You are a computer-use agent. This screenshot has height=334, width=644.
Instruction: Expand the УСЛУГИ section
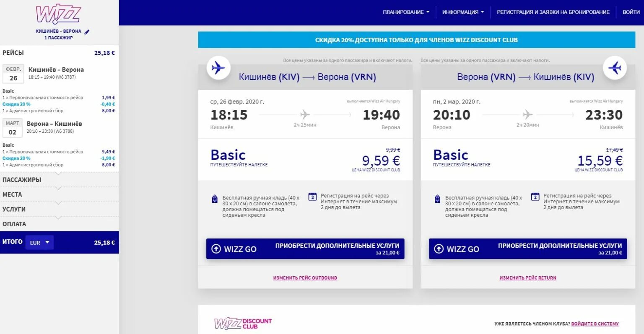[59, 209]
